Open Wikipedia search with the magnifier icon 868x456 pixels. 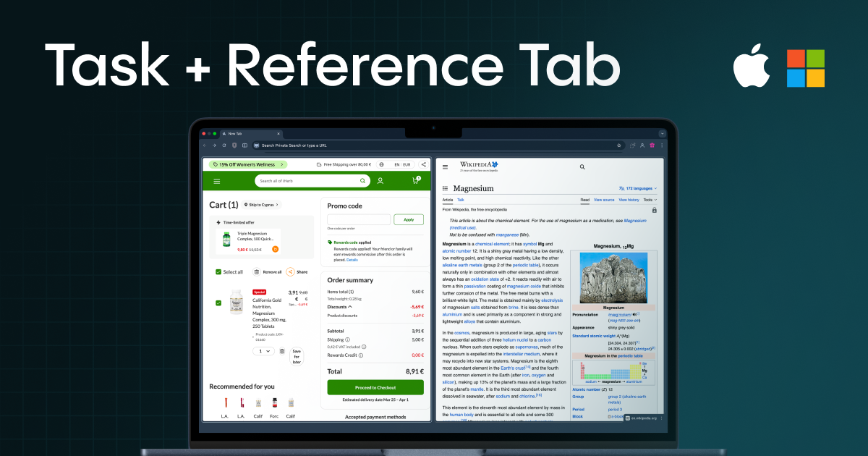pos(582,166)
